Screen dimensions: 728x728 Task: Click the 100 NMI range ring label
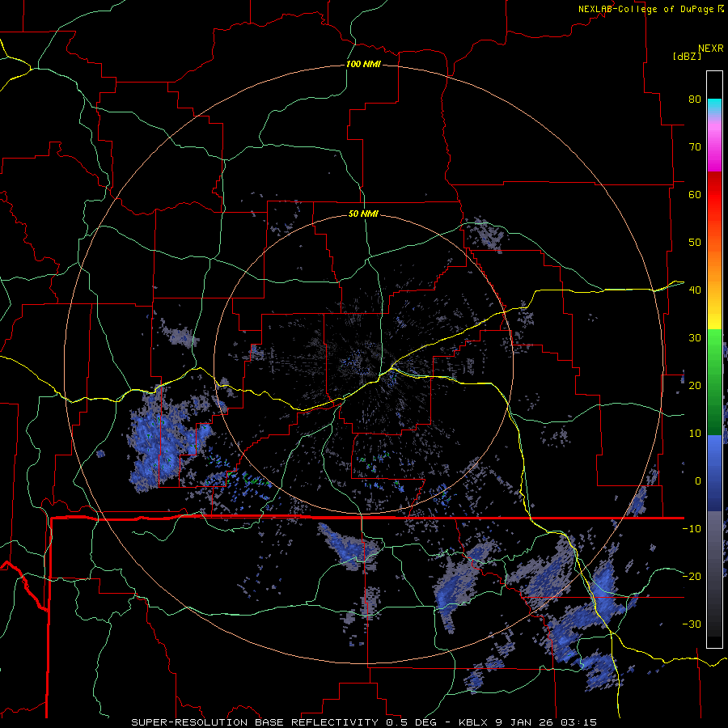coord(363,64)
